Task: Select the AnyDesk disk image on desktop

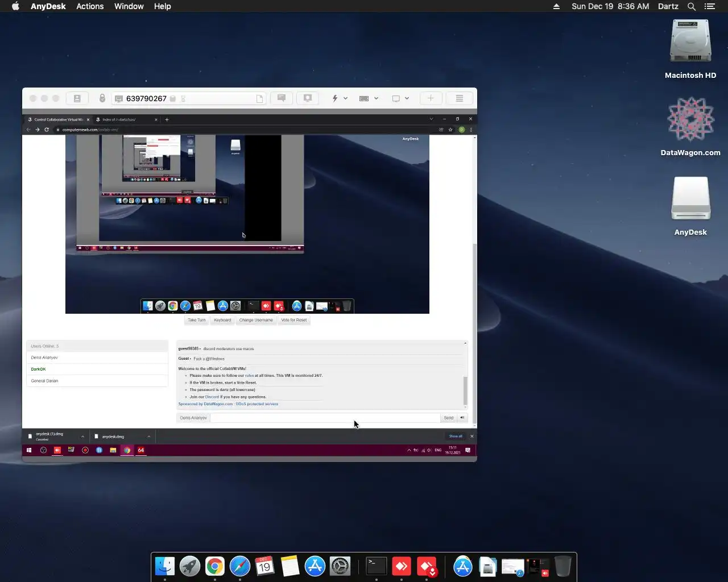Action: tap(690, 206)
